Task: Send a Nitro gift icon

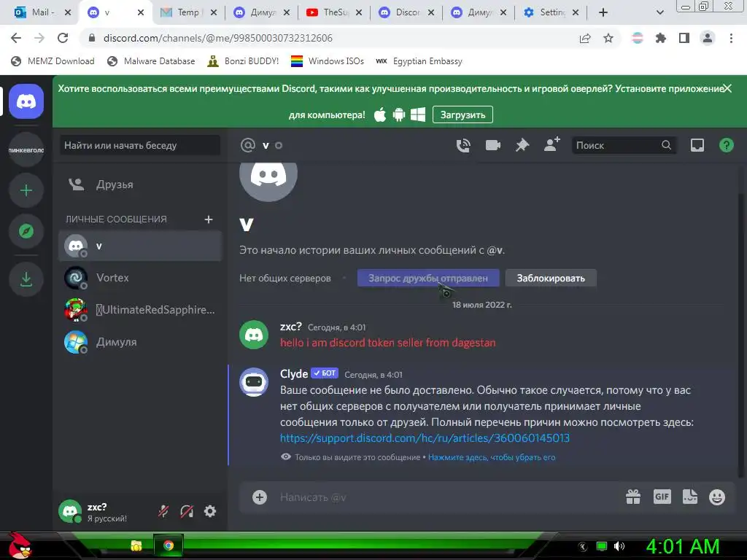Action: point(633,497)
